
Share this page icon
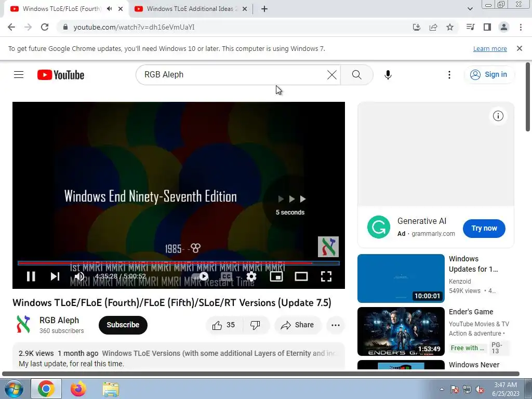[433, 27]
